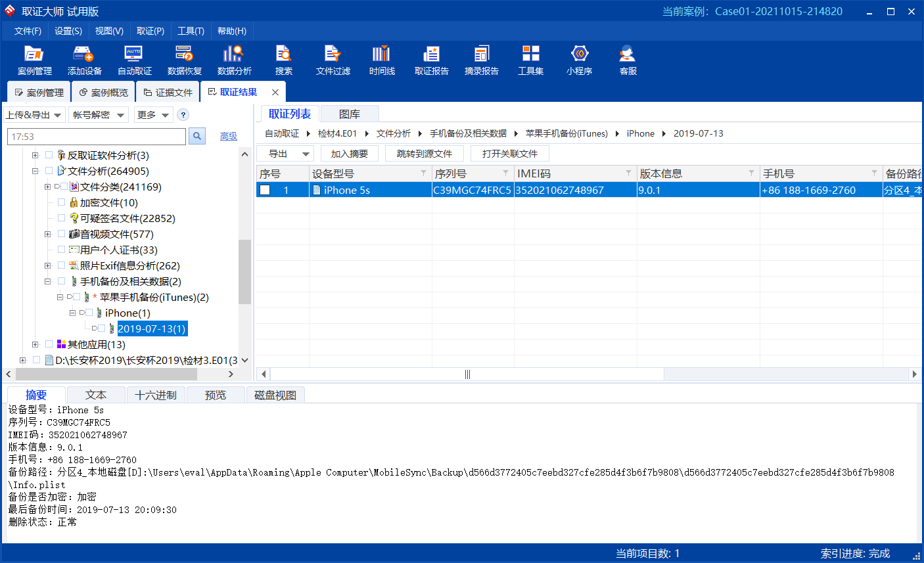Image resolution: width=924 pixels, height=563 pixels.
Task: Open 更多 dropdown
Action: pos(153,115)
